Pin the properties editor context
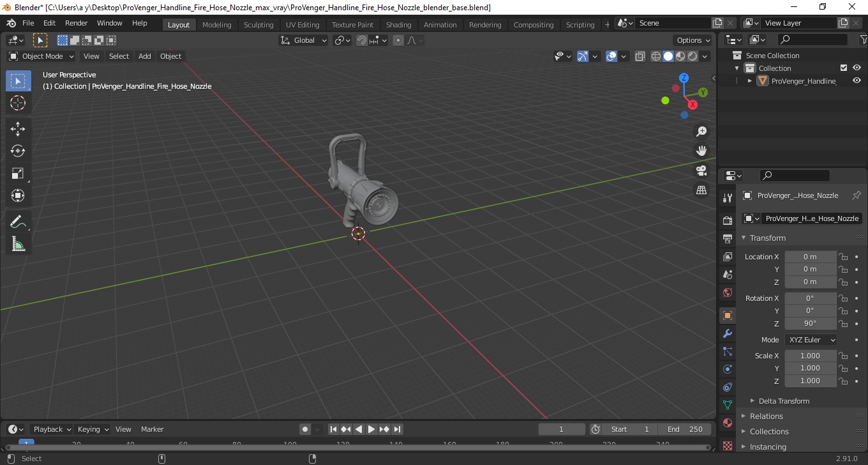The width and height of the screenshot is (868, 465). 857,195
